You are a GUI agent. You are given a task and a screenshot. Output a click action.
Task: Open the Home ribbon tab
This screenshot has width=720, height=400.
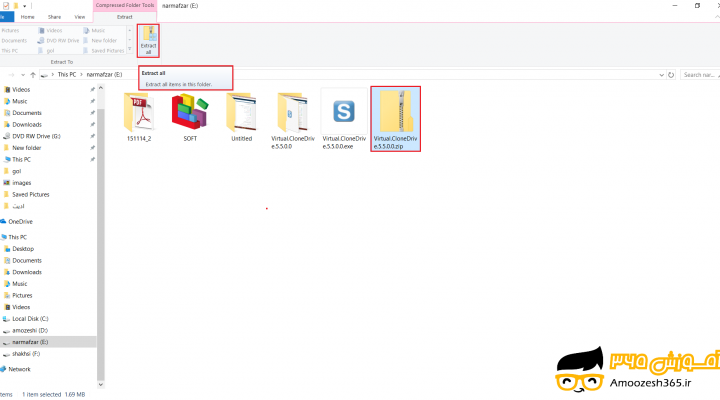[x=28, y=17]
